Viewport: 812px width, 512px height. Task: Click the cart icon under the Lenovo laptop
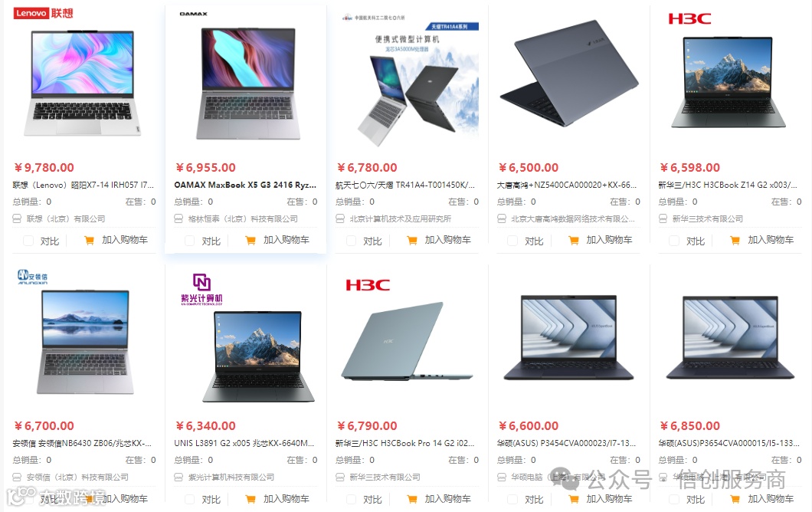(89, 241)
